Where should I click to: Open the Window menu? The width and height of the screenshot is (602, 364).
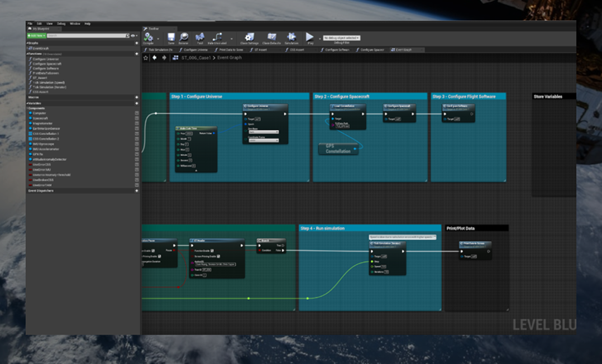coord(74,24)
